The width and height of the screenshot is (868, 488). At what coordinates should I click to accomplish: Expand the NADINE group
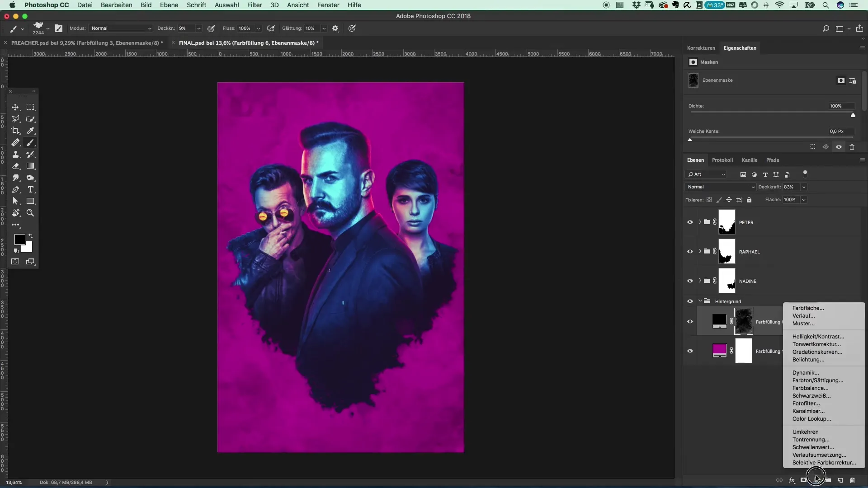[700, 281]
